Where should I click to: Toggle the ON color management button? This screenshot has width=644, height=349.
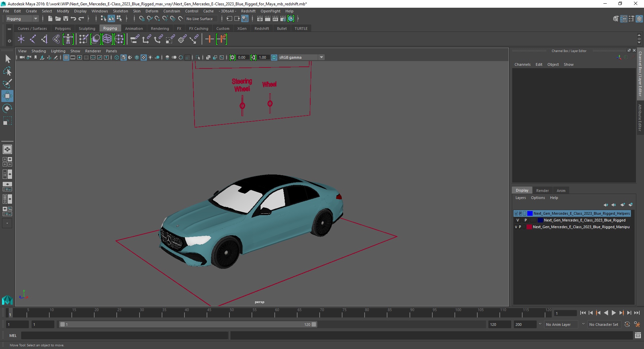click(x=274, y=57)
